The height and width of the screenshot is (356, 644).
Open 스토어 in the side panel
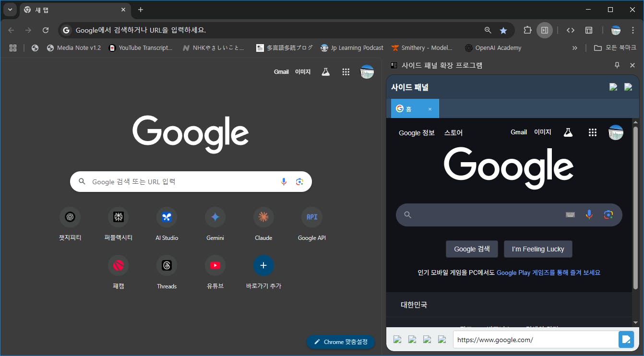pyautogui.click(x=453, y=133)
